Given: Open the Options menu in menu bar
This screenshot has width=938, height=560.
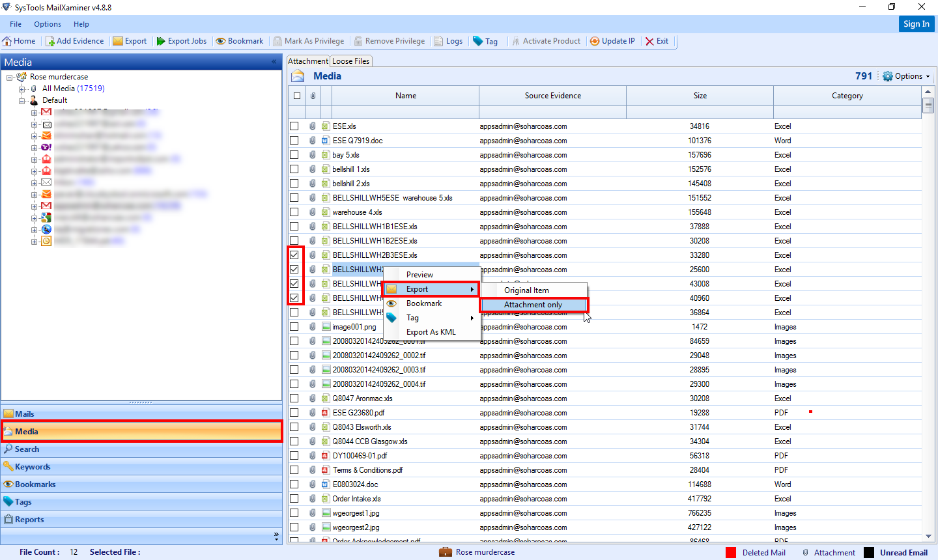Looking at the screenshot, I should point(48,24).
